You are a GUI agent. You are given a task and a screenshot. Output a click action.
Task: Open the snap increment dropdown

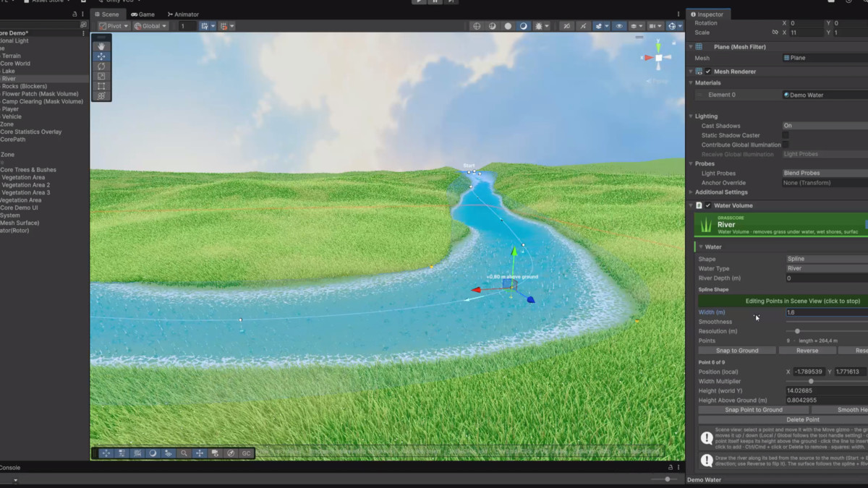[226, 26]
